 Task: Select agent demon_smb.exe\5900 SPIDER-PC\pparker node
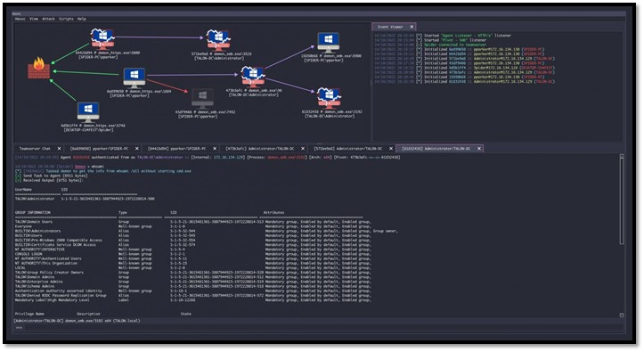(x=329, y=43)
